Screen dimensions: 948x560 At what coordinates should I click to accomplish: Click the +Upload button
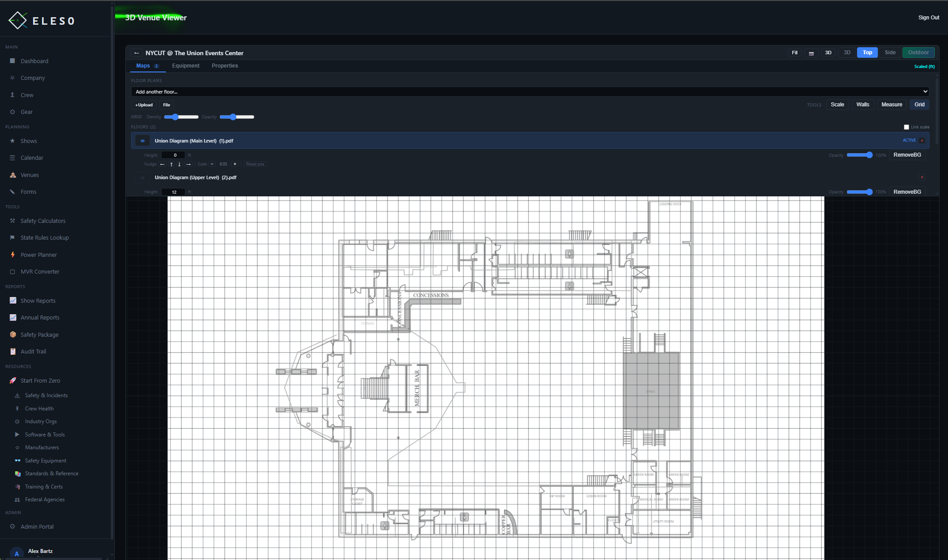tap(143, 105)
